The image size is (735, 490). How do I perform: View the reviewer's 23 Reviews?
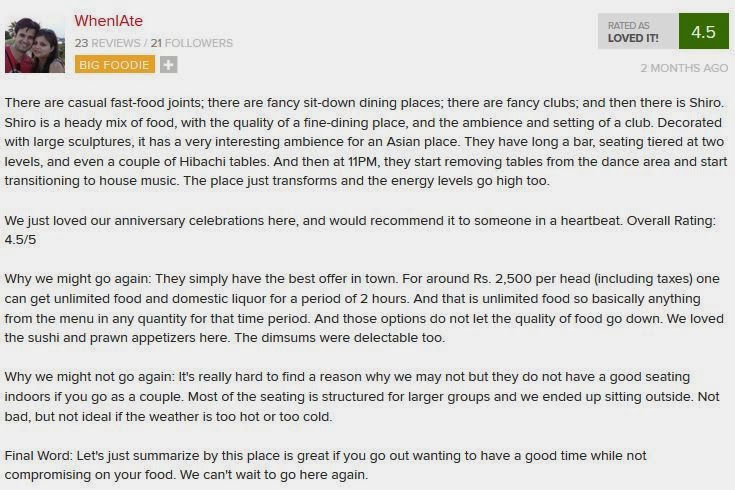click(x=107, y=43)
